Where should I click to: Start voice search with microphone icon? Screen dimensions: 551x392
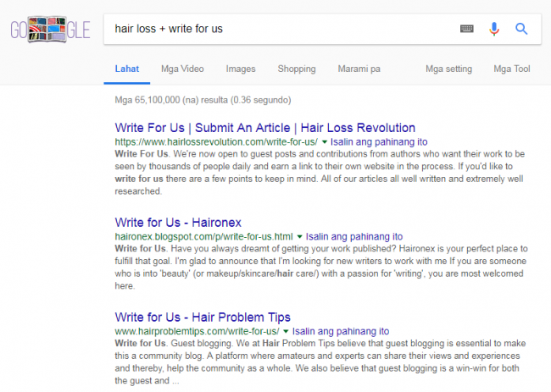(x=493, y=29)
